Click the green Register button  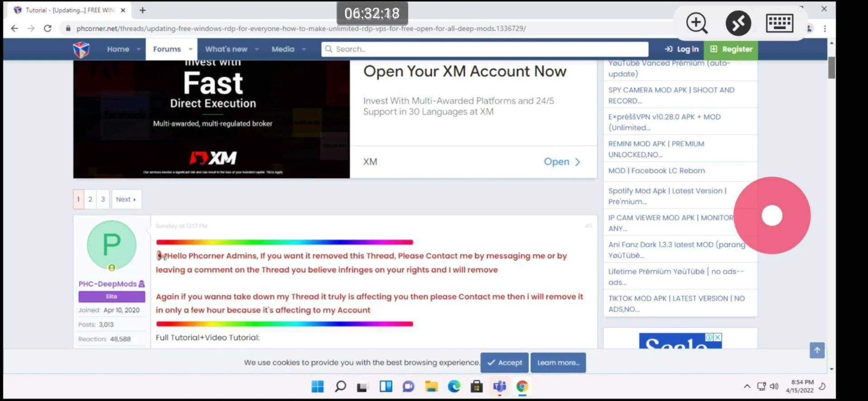pos(731,49)
